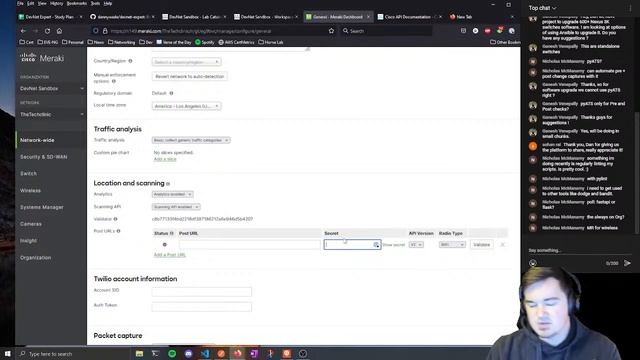The image size is (640, 360).
Task: Open File Explorer from the taskbar
Action: pos(140,353)
